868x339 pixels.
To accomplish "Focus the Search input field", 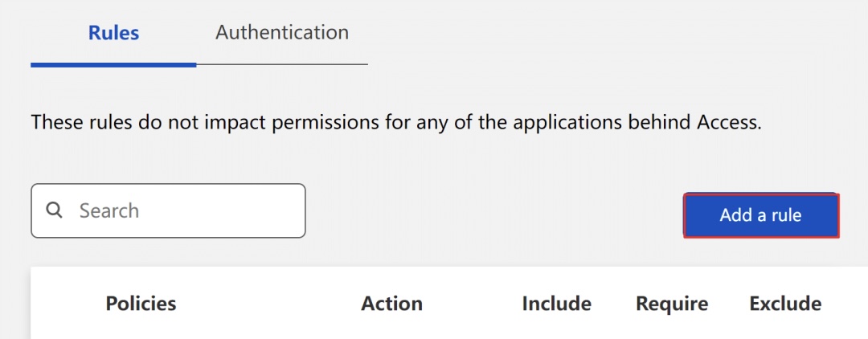I will pyautogui.click(x=168, y=210).
